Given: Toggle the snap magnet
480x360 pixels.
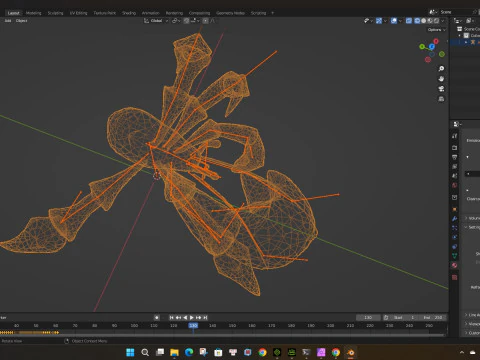Looking at the screenshot, I should pyautogui.click(x=186, y=21).
